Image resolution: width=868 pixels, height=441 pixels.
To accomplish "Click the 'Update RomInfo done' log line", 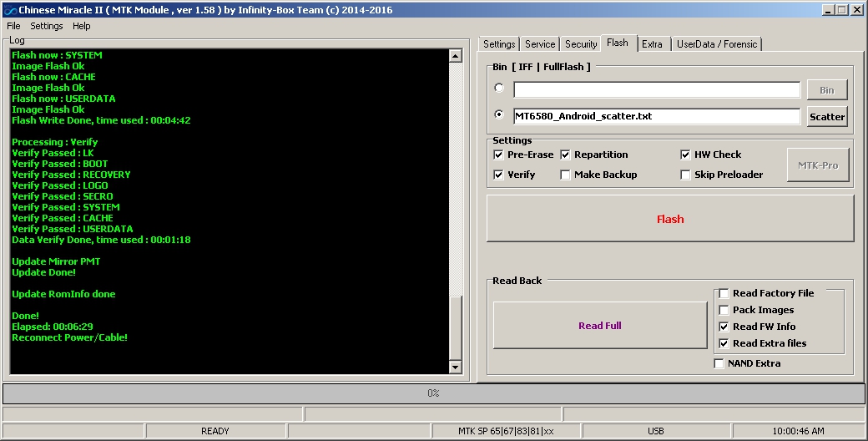I will click(63, 294).
